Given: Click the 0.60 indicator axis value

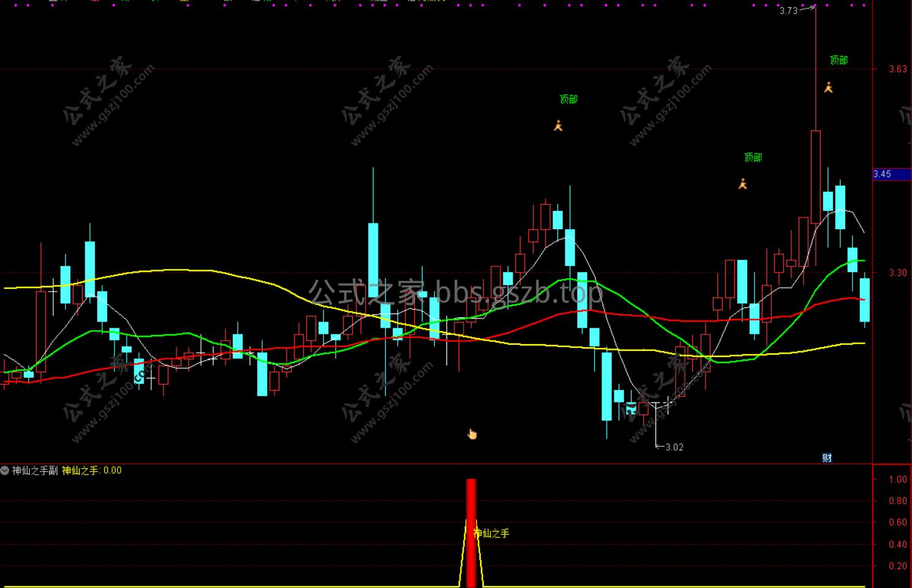Looking at the screenshot, I should point(898,522).
